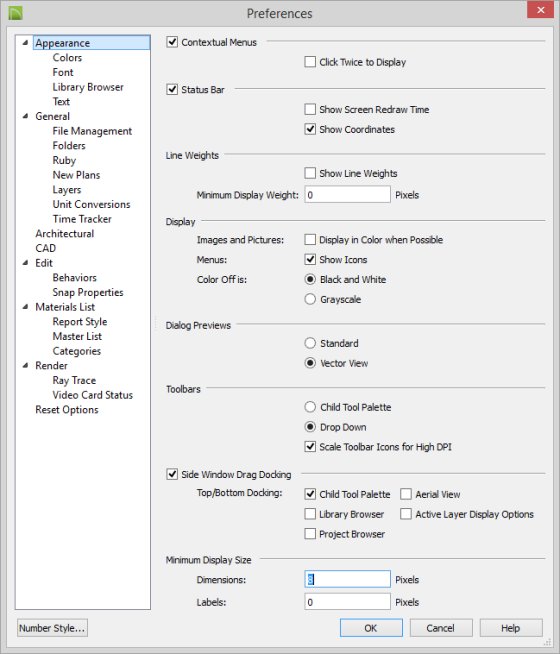The image size is (560, 654).
Task: Click the Minimum Display Weight field
Action: point(347,195)
